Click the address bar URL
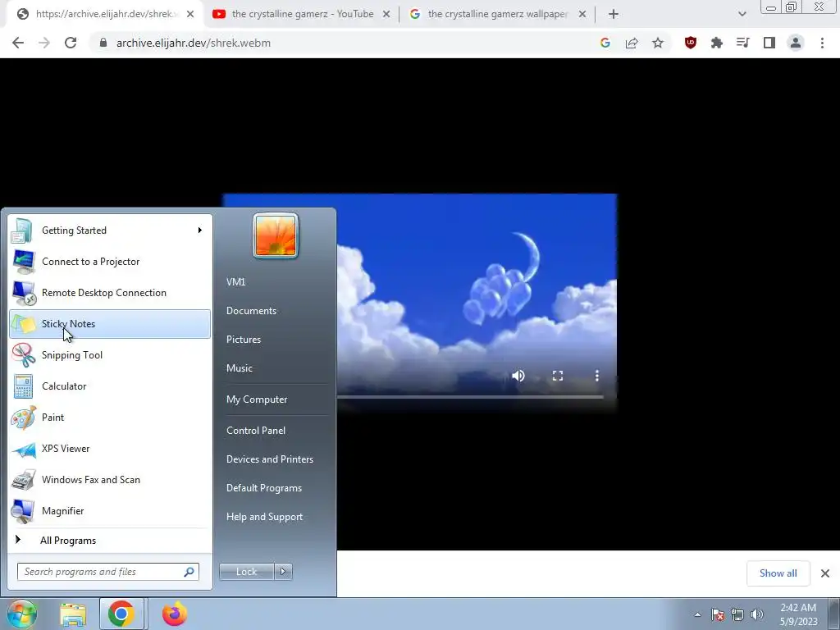The width and height of the screenshot is (840, 630). coord(193,43)
